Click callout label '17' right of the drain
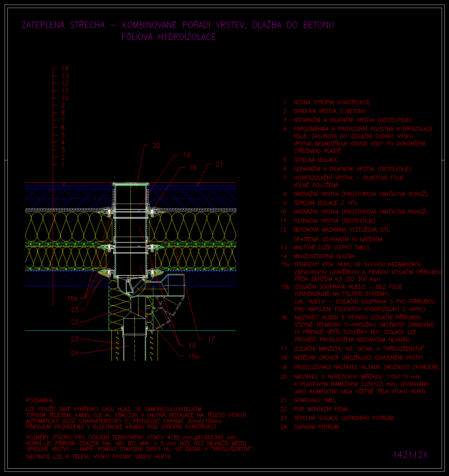The width and height of the screenshot is (449, 476). 211,339
